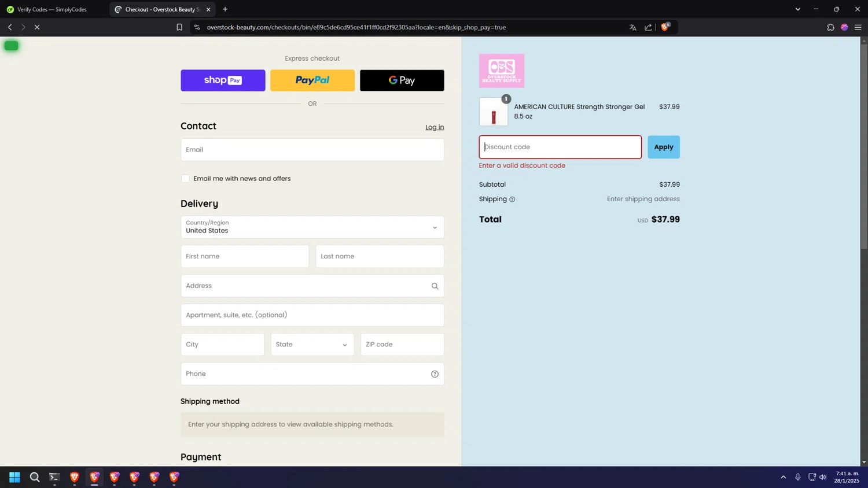Open Country/Region dropdown

point(312,227)
